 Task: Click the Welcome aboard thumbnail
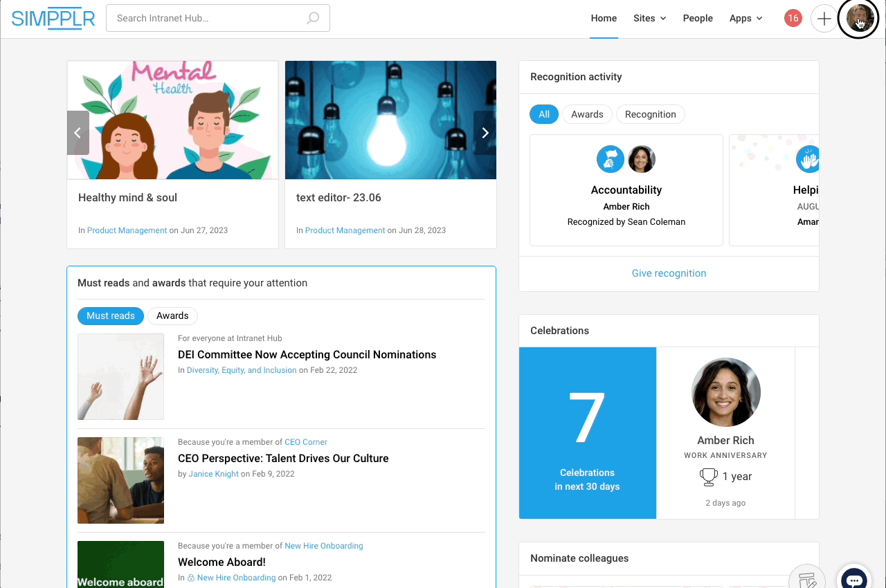click(120, 564)
